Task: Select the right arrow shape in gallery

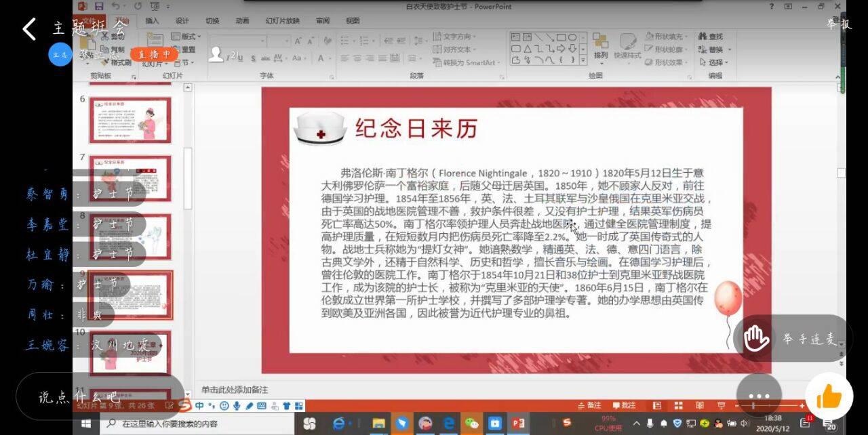Action: 561,49
